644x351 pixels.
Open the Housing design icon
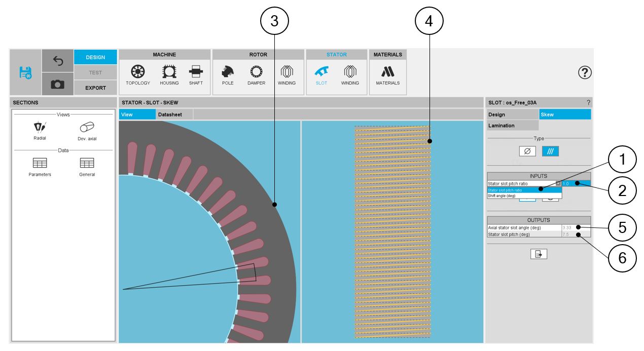[169, 74]
